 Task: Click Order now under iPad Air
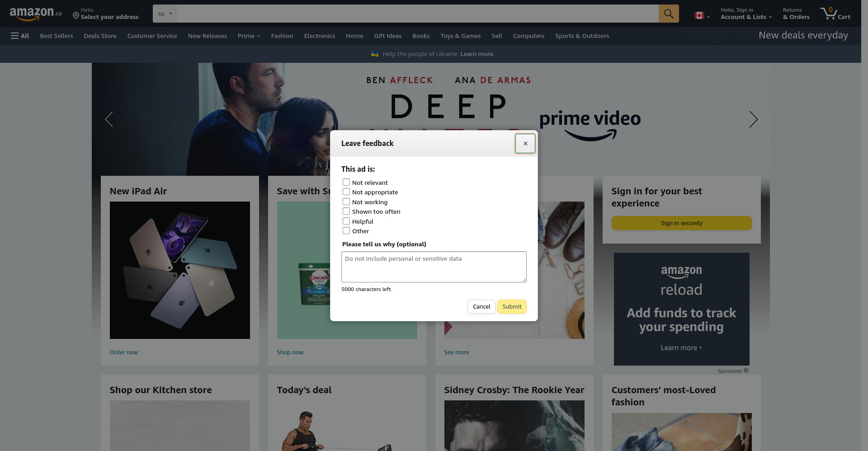[123, 352]
